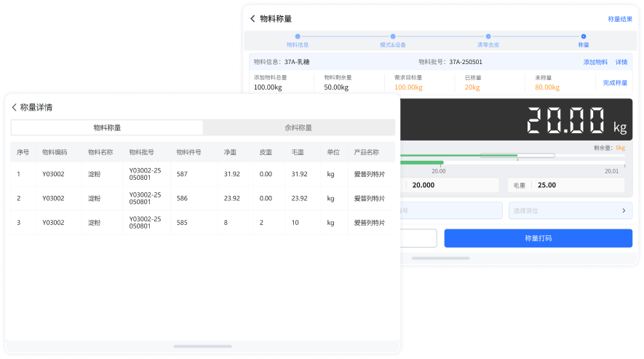Select the 模式&设备 step indicator dot
Image resolution: width=644 pixels, height=359 pixels.
(393, 36)
